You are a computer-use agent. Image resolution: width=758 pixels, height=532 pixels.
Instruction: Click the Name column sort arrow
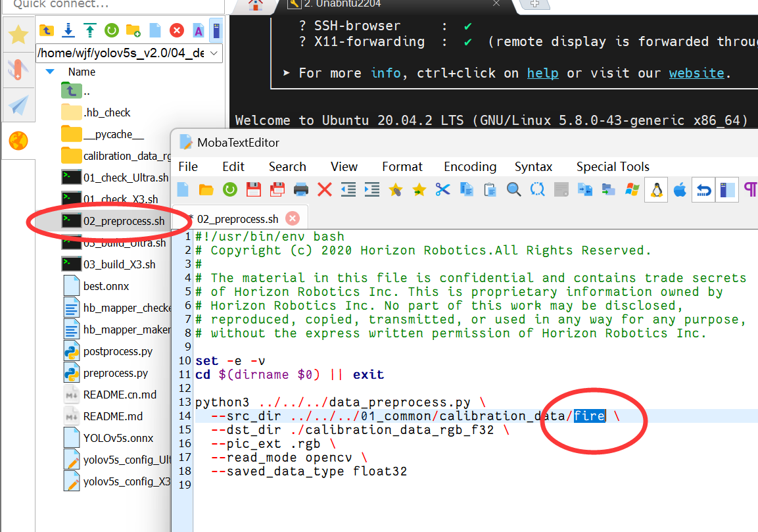50,72
